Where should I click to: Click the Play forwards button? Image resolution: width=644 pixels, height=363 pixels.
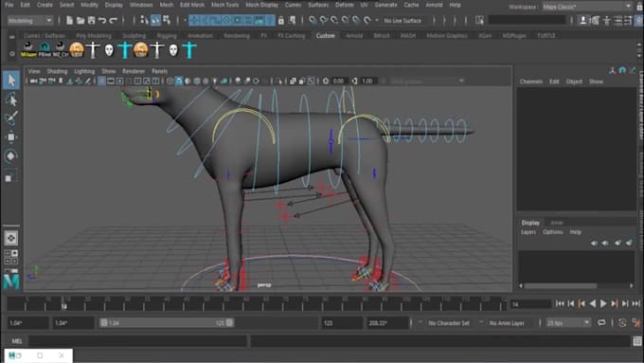603,304
